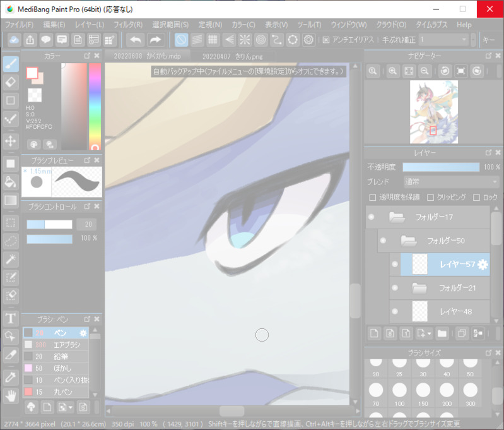Add new folder in Layers panel
The image size is (504, 430).
(x=442, y=333)
